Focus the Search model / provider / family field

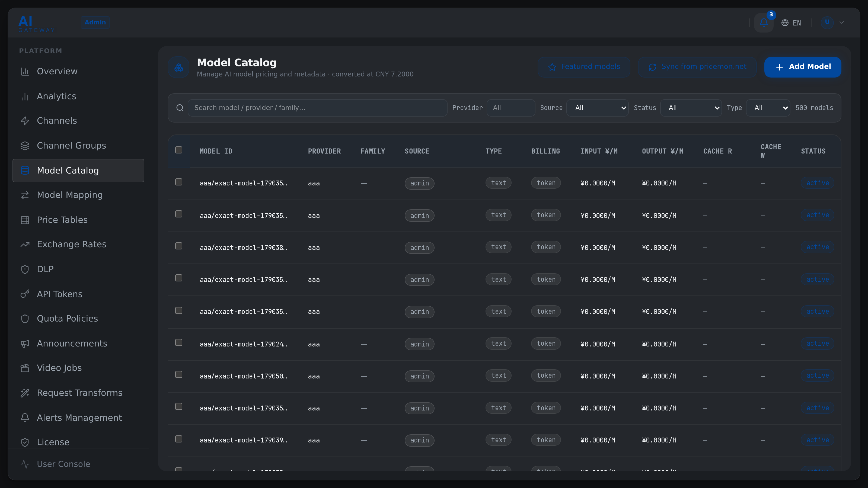(x=317, y=108)
